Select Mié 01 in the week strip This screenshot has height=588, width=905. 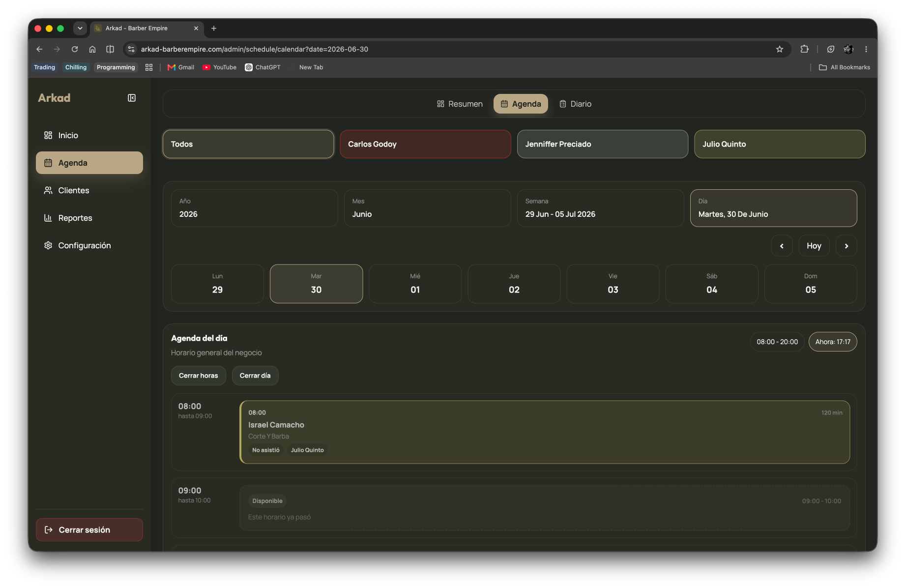415,284
